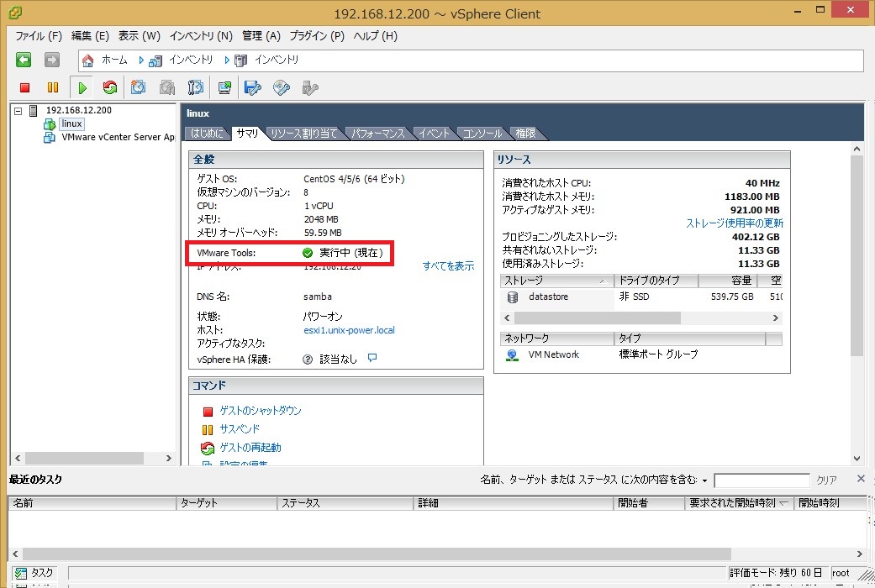Viewport: 875px width, 588px height.
Task: Open the ファイル (F) menu
Action: point(39,36)
